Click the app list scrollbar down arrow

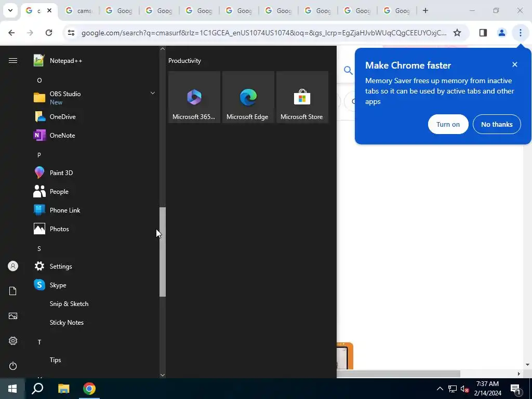click(x=163, y=375)
